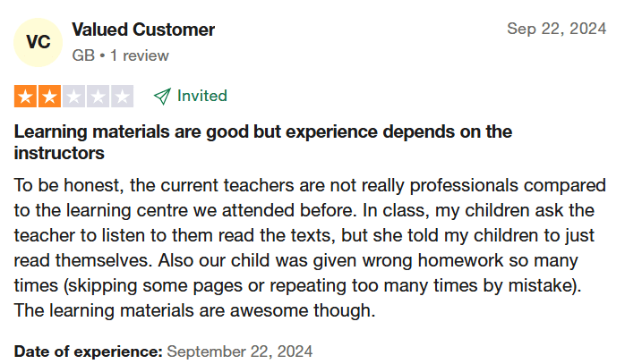This screenshot has height=364, width=642.
Task: Click the VC reviewer avatar
Action: pos(39,42)
